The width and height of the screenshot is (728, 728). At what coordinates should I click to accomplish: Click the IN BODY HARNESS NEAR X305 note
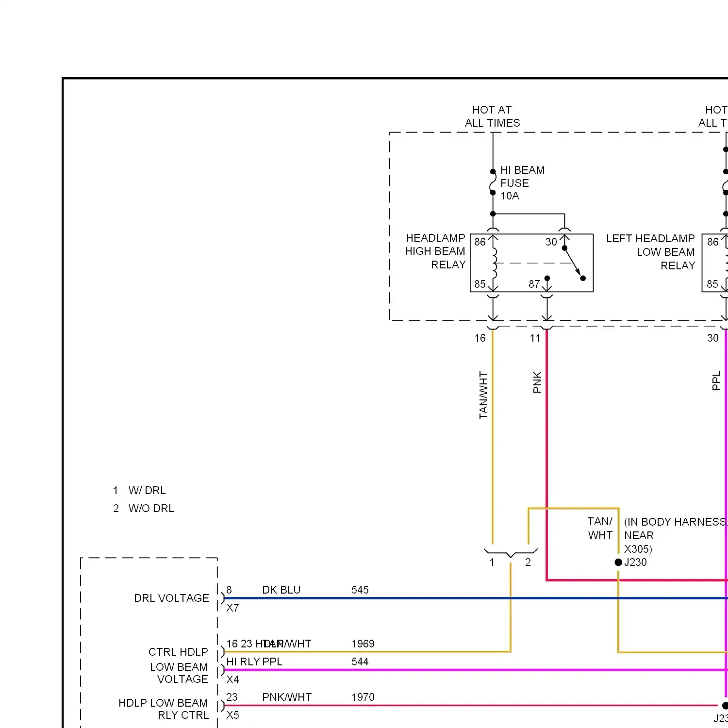point(676,535)
